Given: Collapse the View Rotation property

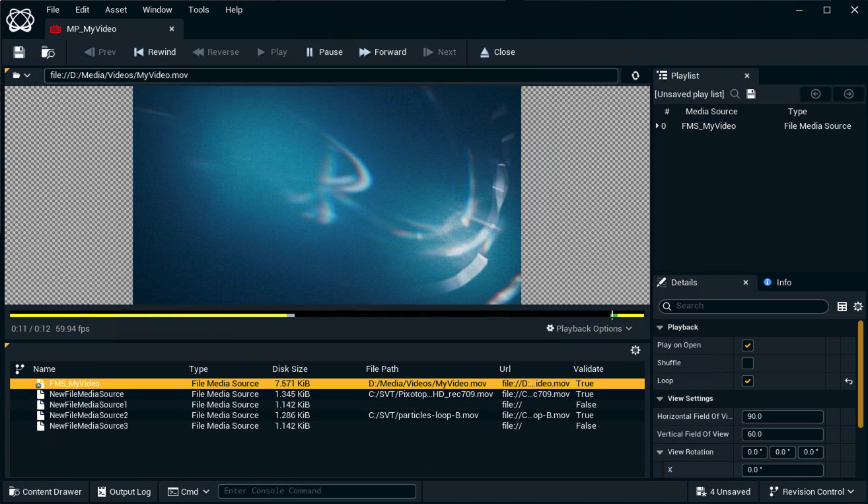Looking at the screenshot, I should click(x=660, y=452).
